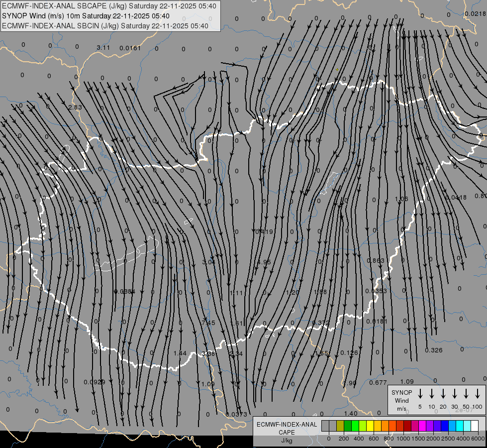Pick the dark red maroon CAPE swatch
The width and height of the screenshot is (487, 448).
pyautogui.click(x=407, y=426)
